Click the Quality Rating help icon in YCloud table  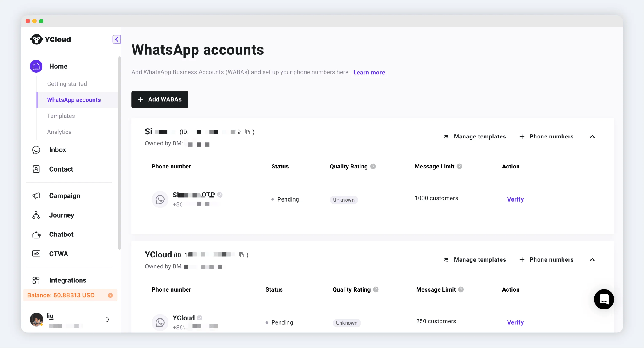click(376, 289)
